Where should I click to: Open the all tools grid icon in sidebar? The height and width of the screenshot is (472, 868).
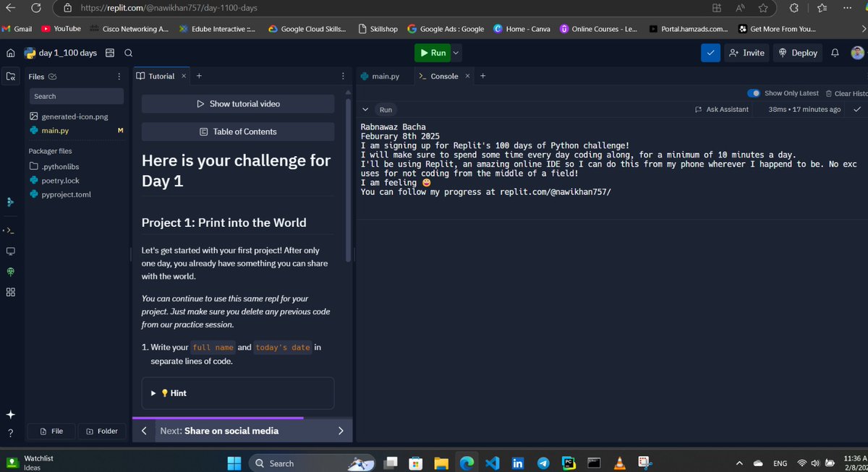10,292
